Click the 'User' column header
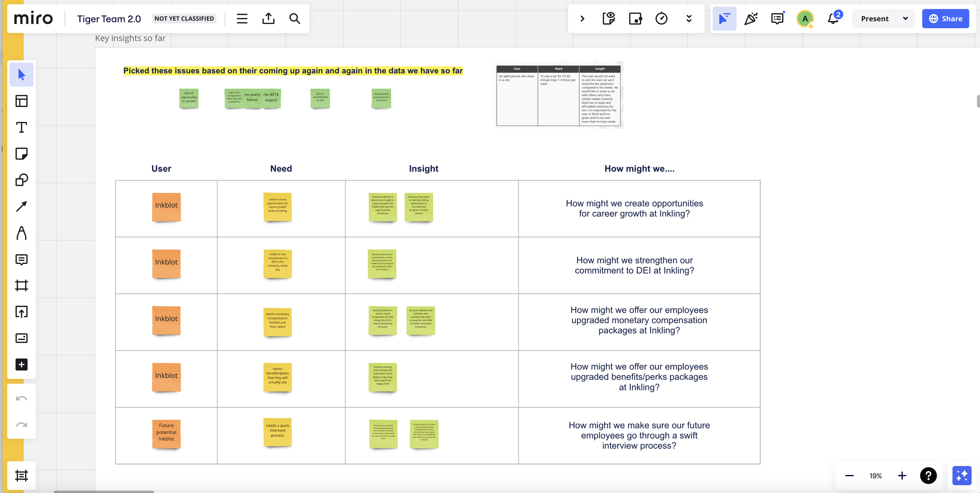This screenshot has height=493, width=980. [x=161, y=169]
